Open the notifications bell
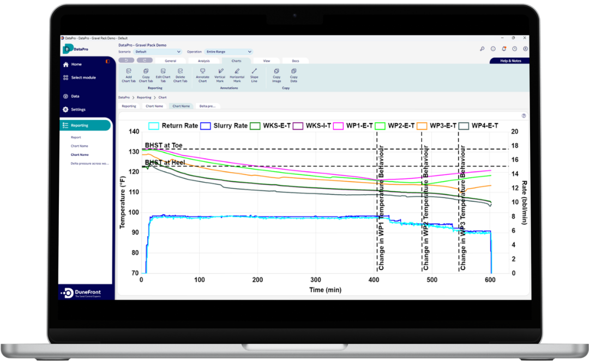This screenshot has height=364, width=589. [504, 49]
